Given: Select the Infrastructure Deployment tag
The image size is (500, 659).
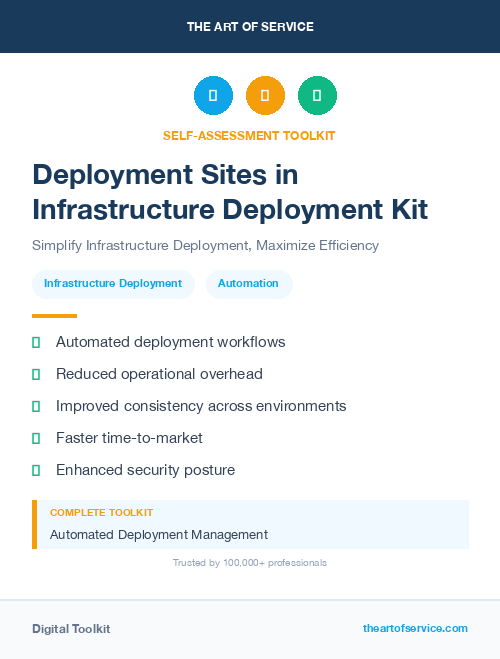Looking at the screenshot, I should pos(113,284).
